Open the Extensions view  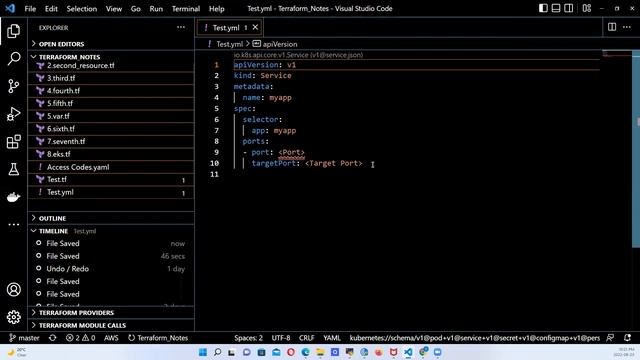pyautogui.click(x=13, y=142)
